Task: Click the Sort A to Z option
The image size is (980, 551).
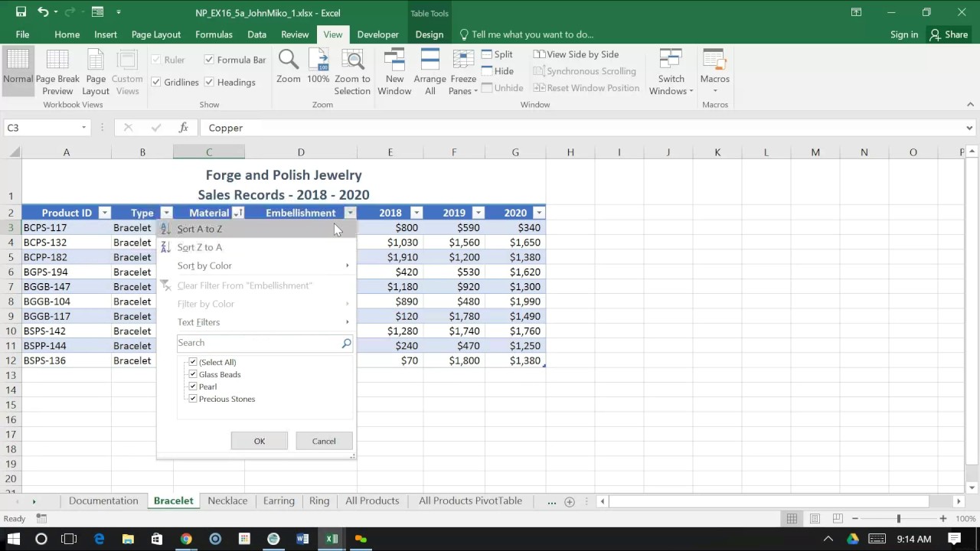Action: (x=256, y=229)
